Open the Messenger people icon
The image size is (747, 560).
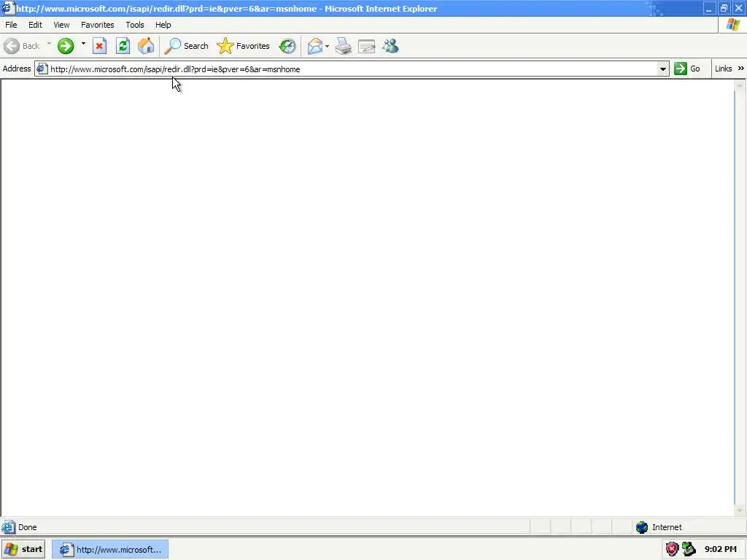(x=390, y=46)
